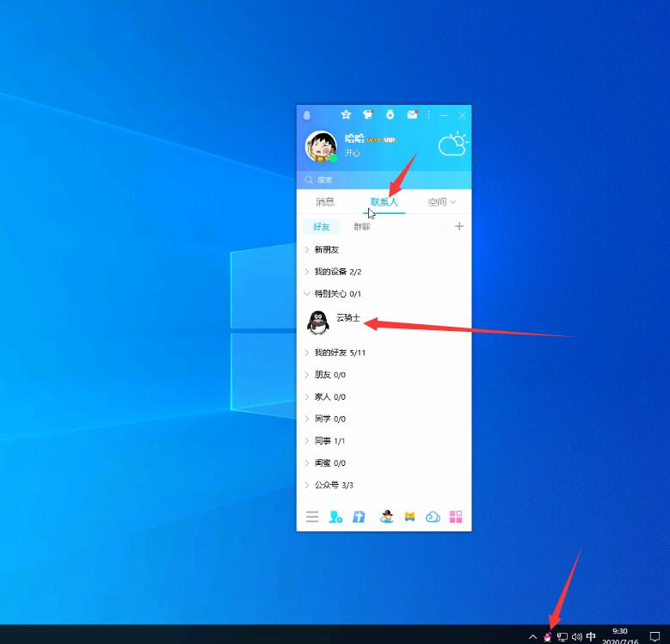Click 云骑士 penguin avatar

318,322
